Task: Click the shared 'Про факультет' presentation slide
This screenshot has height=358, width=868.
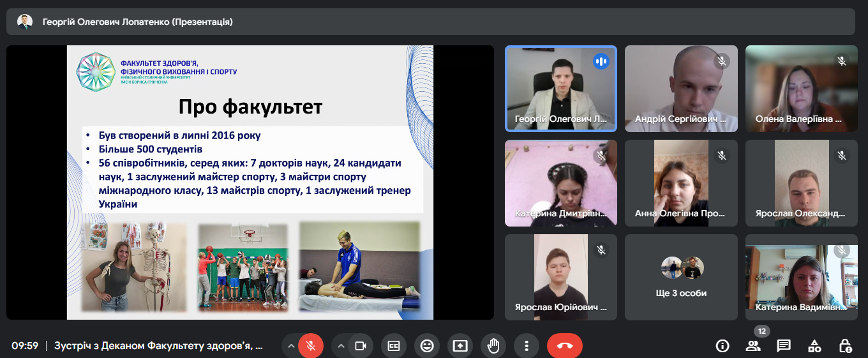Action: click(x=250, y=182)
